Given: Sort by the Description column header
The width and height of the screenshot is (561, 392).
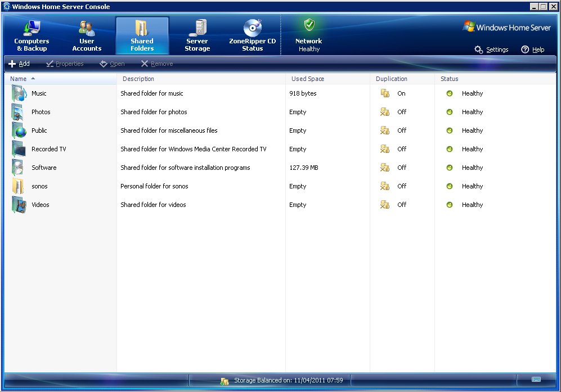Looking at the screenshot, I should 201,79.
